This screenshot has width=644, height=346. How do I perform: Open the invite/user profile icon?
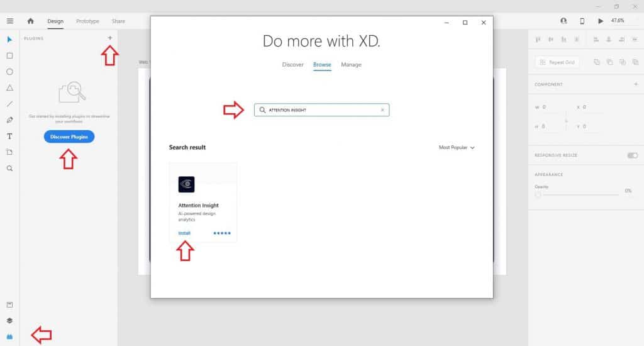563,21
